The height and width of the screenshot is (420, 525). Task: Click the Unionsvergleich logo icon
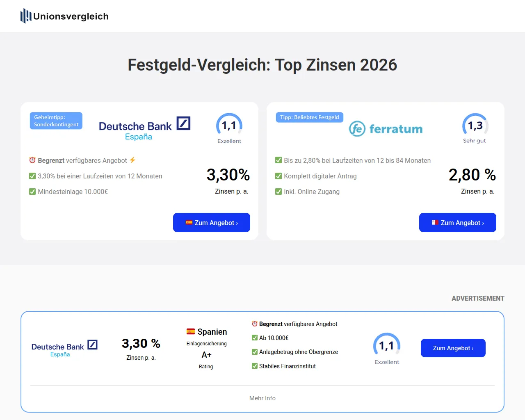(x=26, y=16)
